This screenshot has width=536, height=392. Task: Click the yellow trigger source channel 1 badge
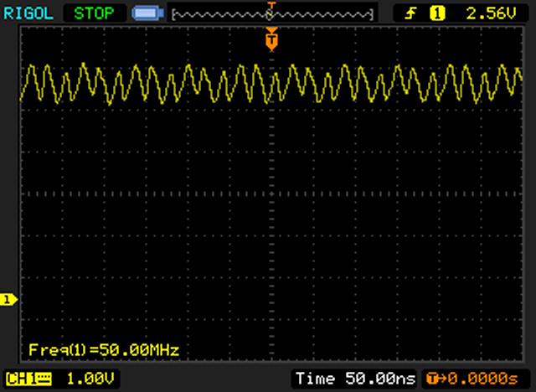pyautogui.click(x=437, y=13)
